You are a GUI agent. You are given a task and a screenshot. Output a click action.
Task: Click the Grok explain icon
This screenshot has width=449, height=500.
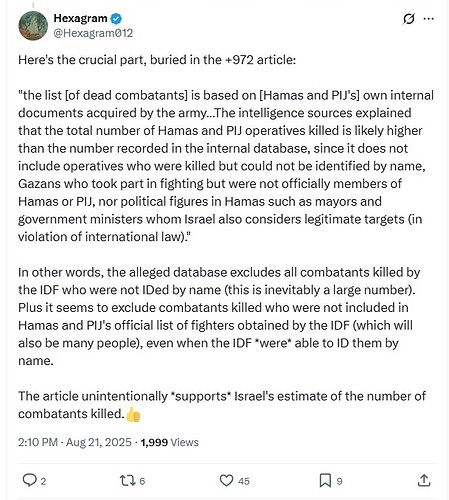(408, 19)
